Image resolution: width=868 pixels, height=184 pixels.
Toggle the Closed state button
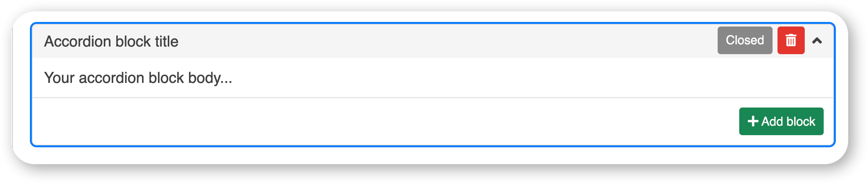[745, 40]
